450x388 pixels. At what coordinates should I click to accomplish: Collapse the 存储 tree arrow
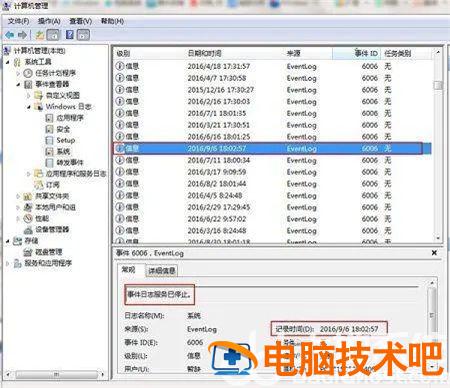8,241
